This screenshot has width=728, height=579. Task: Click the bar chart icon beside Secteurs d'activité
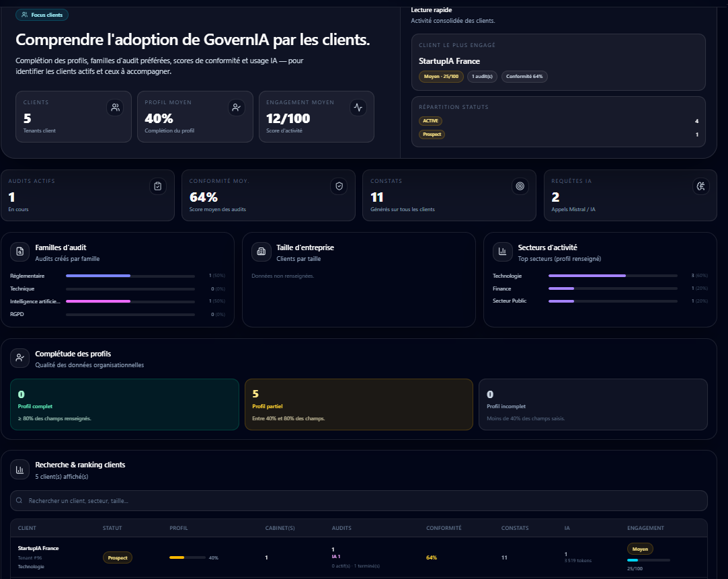pyautogui.click(x=502, y=252)
